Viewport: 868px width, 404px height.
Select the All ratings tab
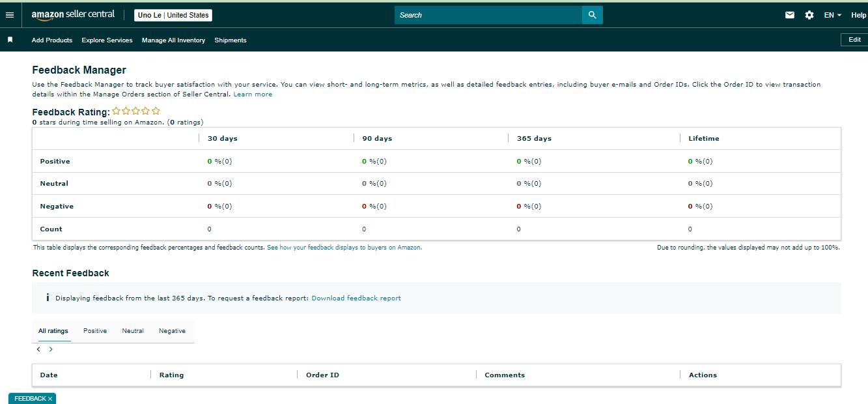pyautogui.click(x=53, y=331)
